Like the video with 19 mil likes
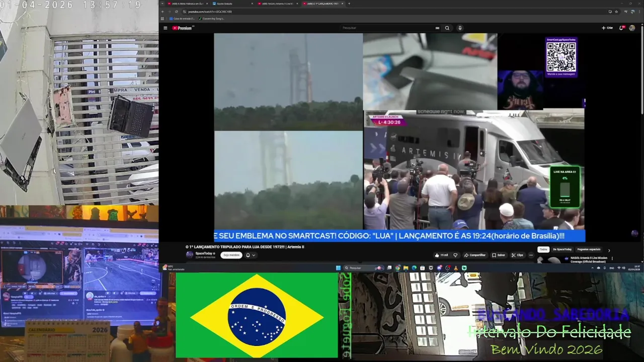Screen dimensions: 644x362 coord(441,255)
